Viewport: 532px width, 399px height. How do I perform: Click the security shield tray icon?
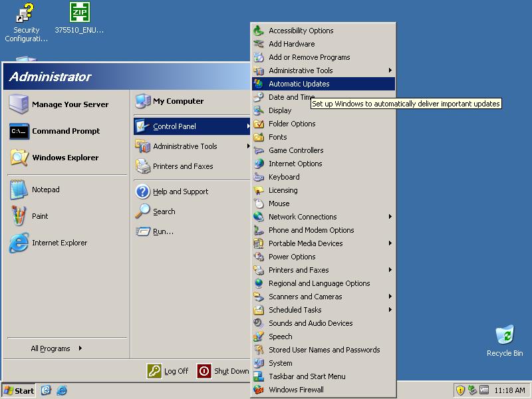(x=460, y=390)
